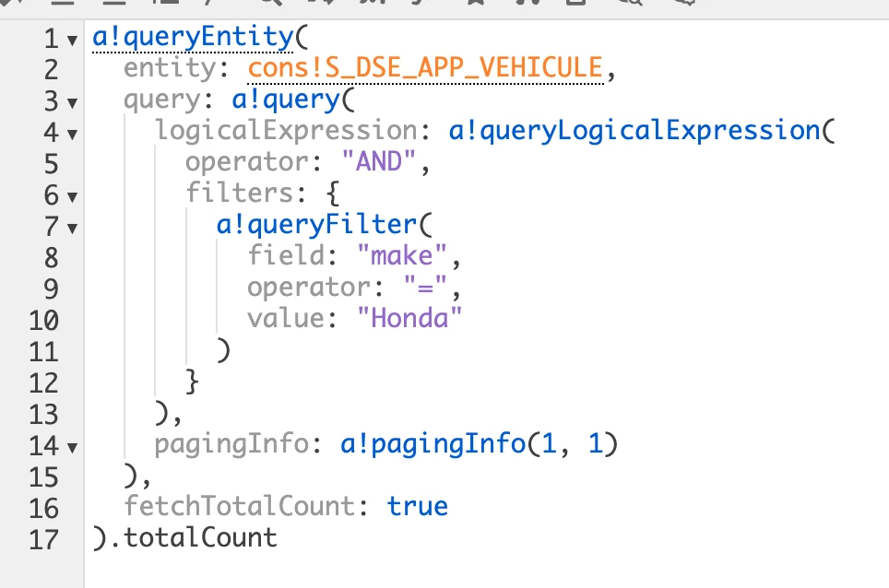889x588 pixels.
Task: Click the "AND" operator string
Action: coord(379,162)
